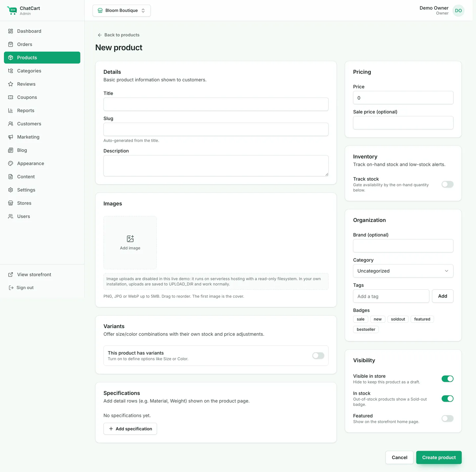Enable the Featured toggle
The image size is (476, 472).
coord(448,418)
